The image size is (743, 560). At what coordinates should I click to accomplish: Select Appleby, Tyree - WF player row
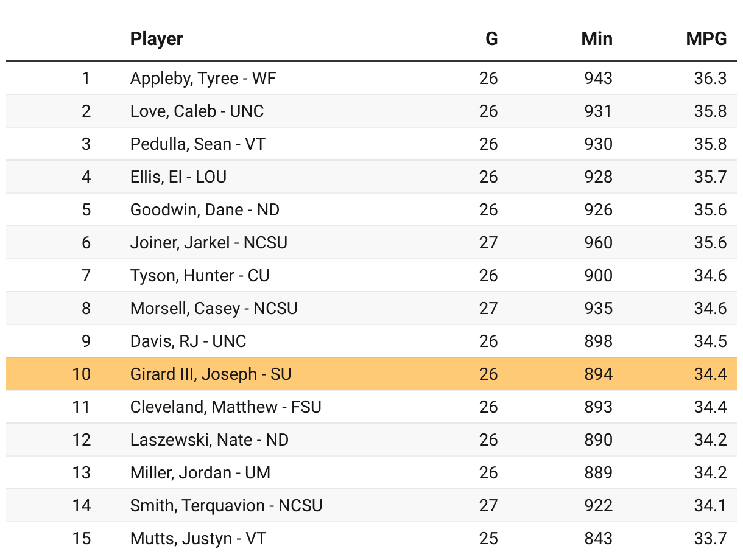tap(203, 79)
